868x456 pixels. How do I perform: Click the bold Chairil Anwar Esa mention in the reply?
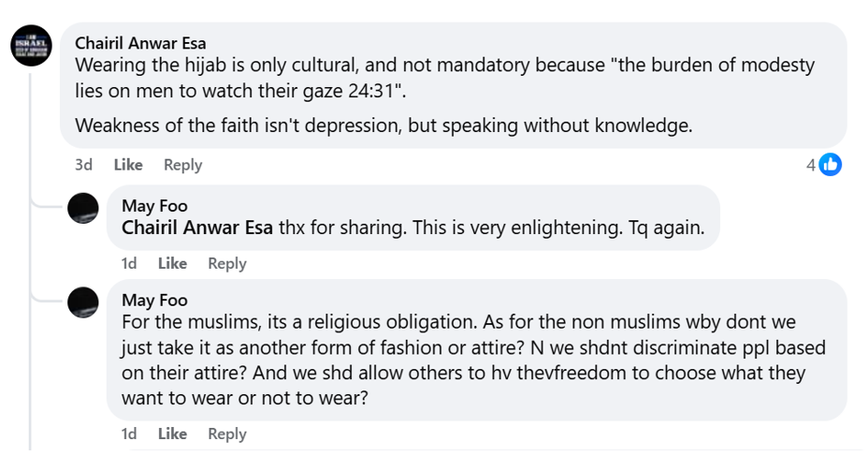tap(197, 228)
